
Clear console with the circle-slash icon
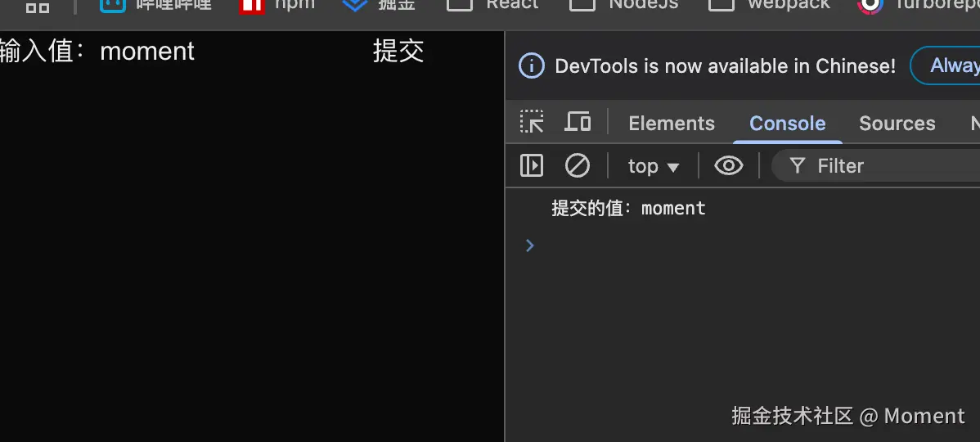577,165
